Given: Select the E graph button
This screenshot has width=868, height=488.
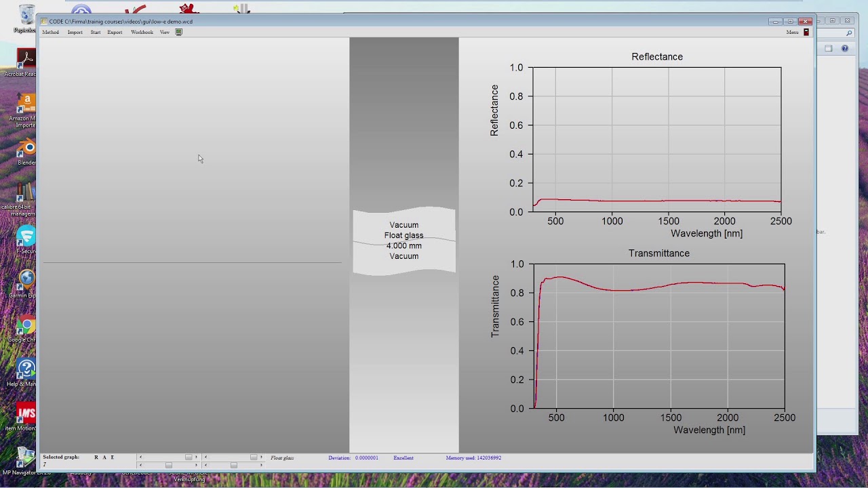Looking at the screenshot, I should coord(113,457).
